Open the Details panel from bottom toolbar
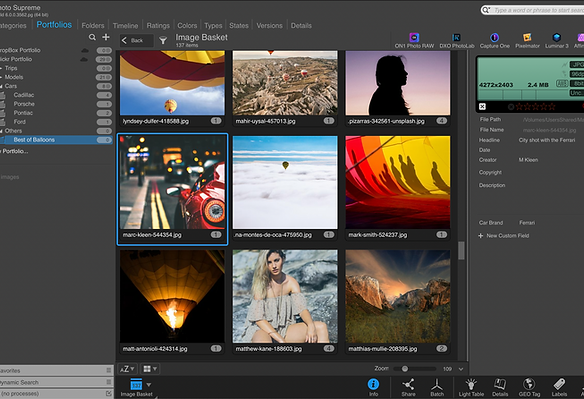This screenshot has height=399, width=584. pos(500,387)
